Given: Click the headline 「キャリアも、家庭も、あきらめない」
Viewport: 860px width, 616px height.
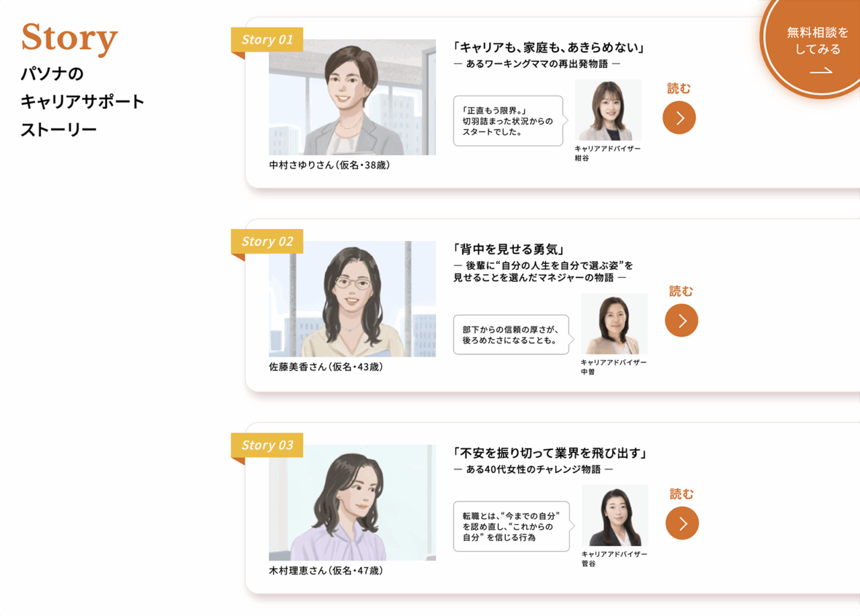Looking at the screenshot, I should click(x=549, y=48).
